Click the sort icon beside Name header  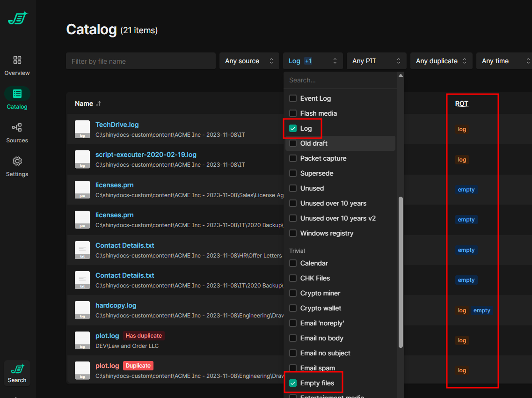click(x=98, y=103)
